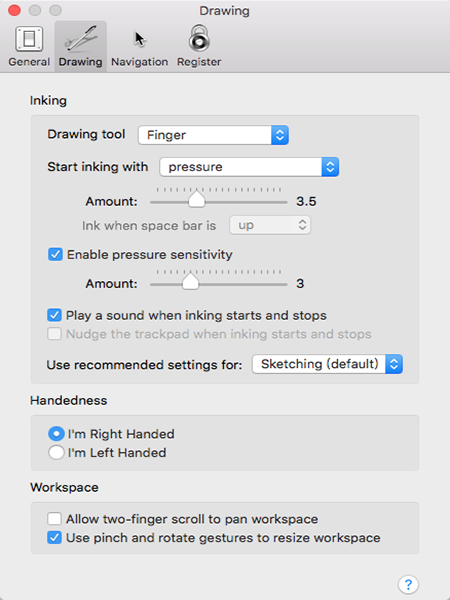This screenshot has height=600, width=450.
Task: Open the Sketching (default) settings dropdown
Action: (327, 364)
